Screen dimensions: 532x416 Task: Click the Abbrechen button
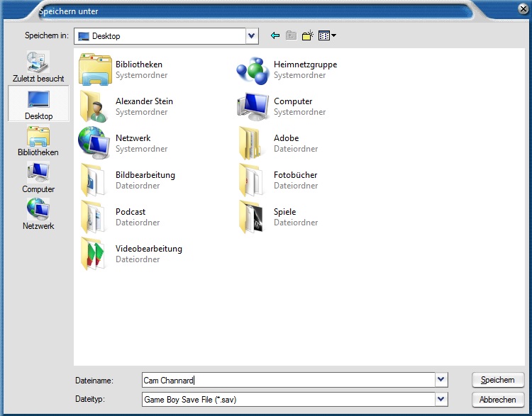tap(497, 400)
